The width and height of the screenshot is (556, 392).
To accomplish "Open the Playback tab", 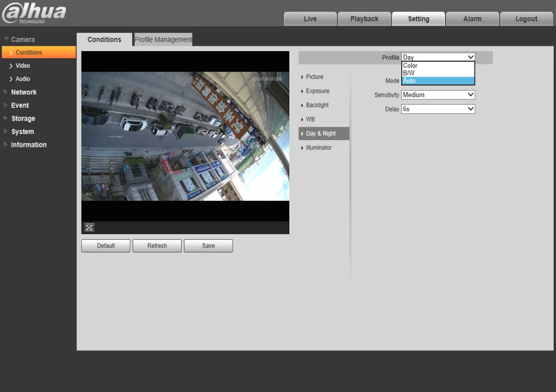I will pyautogui.click(x=364, y=19).
